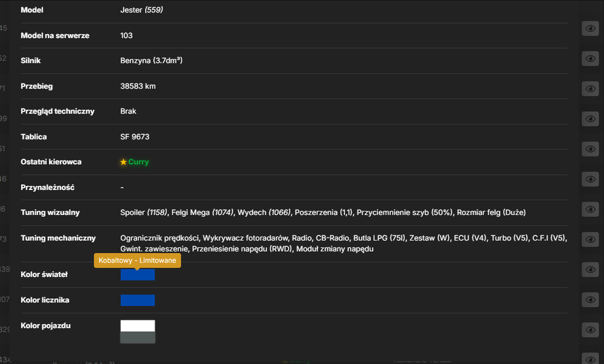This screenshot has width=604, height=364.
Task: Select the blue Kolor licznika swatch
Action: pyautogui.click(x=138, y=300)
